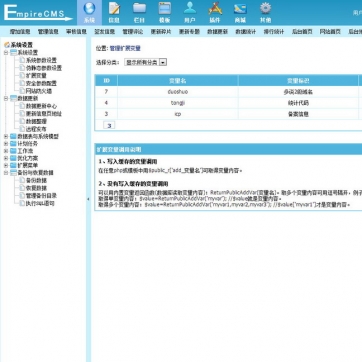Click the ID column header
This screenshot has width=362, height=362.
(106, 81)
